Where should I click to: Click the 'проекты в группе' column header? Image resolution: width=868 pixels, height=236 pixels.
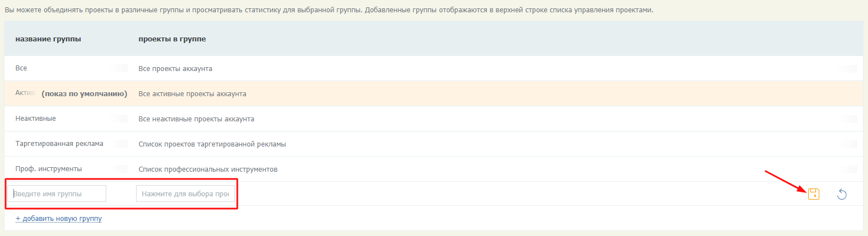172,39
